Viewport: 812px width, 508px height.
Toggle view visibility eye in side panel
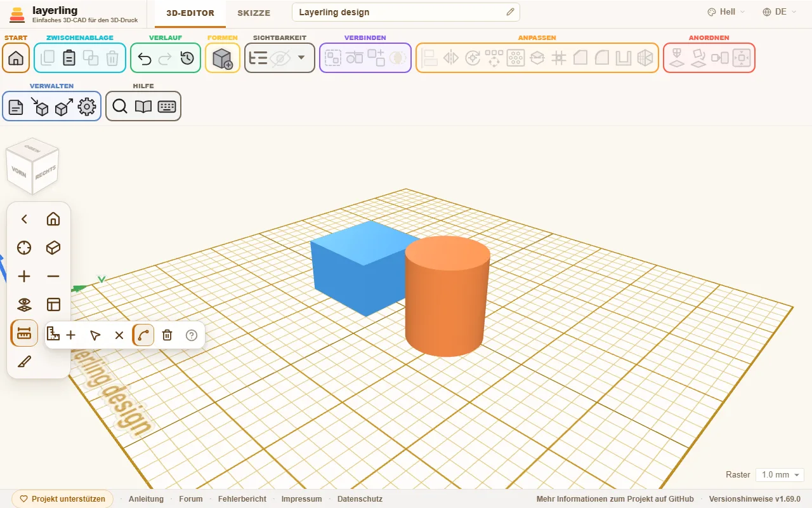[24, 305]
